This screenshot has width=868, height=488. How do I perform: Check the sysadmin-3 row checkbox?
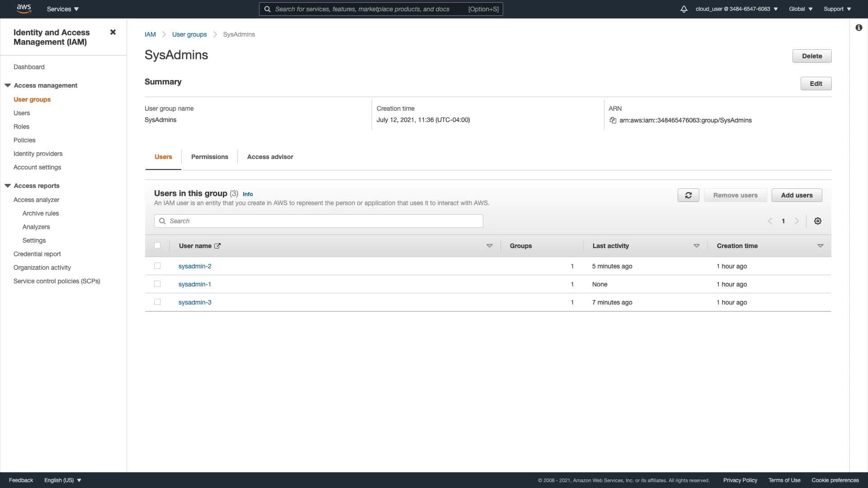click(x=157, y=302)
